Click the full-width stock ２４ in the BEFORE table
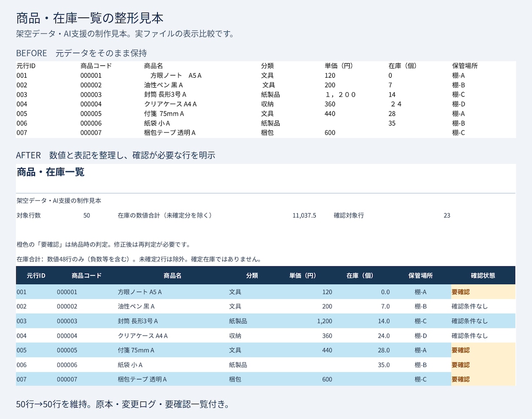 396,104
